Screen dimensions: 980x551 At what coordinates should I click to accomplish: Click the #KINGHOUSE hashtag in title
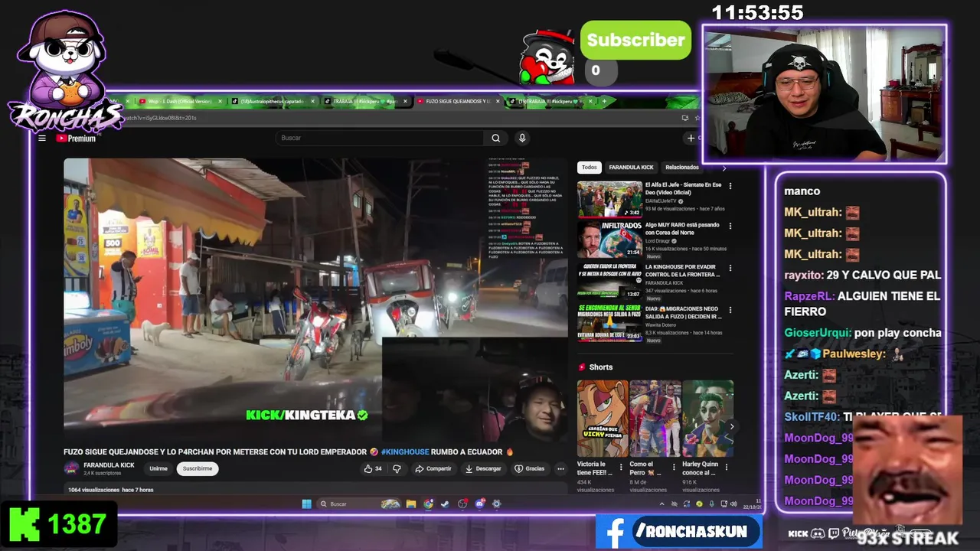coord(405,452)
